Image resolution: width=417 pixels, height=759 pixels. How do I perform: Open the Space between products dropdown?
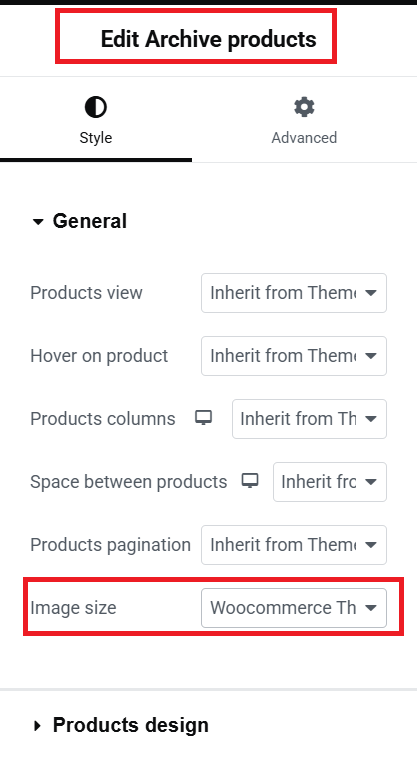click(330, 482)
